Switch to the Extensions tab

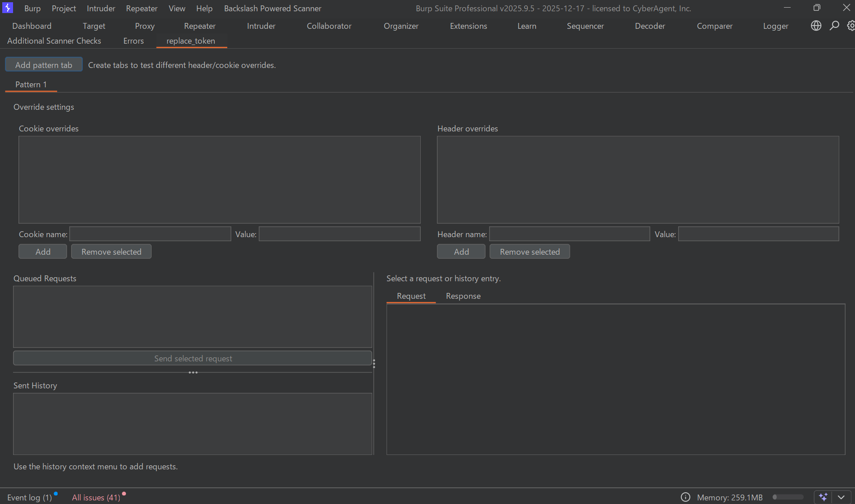(469, 26)
